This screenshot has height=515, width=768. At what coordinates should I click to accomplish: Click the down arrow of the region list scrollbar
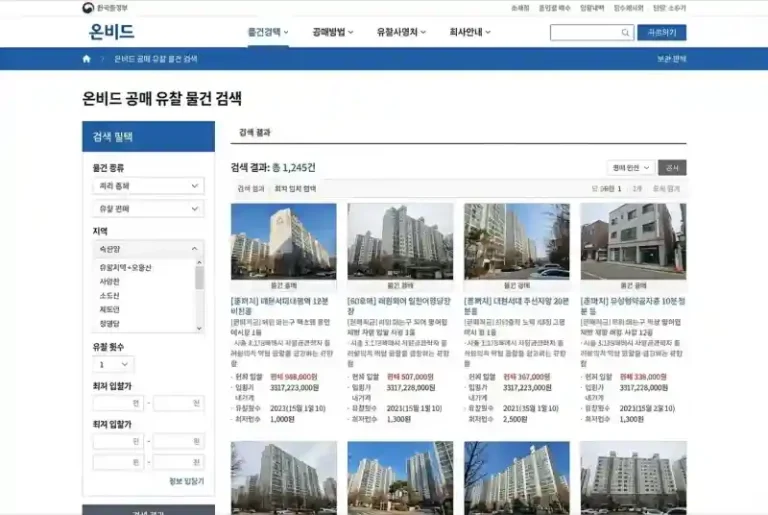(x=199, y=328)
